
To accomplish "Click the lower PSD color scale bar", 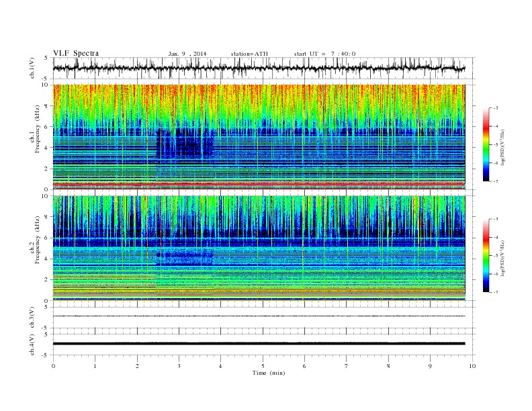I will click(x=486, y=255).
